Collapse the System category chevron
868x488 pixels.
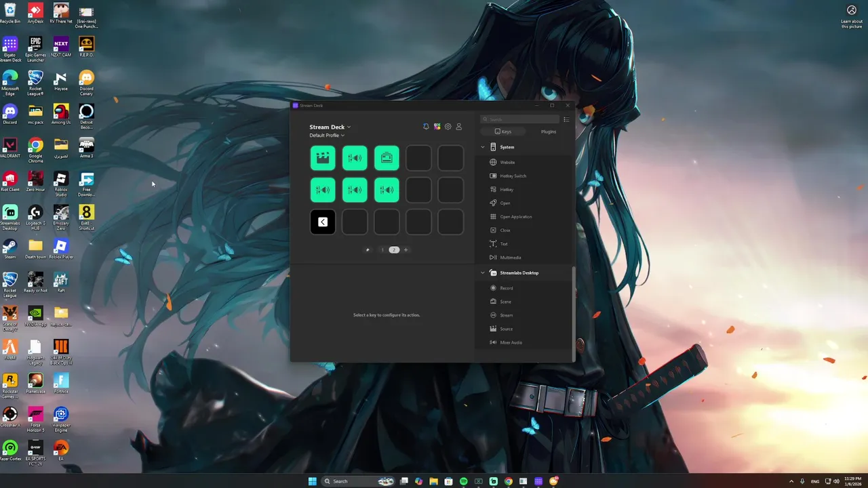point(483,147)
